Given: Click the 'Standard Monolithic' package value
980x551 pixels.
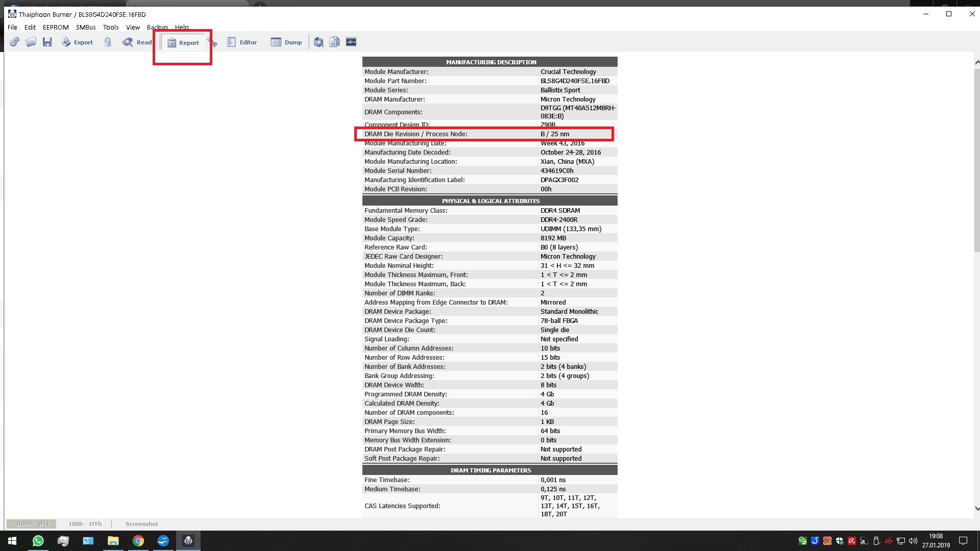Looking at the screenshot, I should [x=569, y=312].
